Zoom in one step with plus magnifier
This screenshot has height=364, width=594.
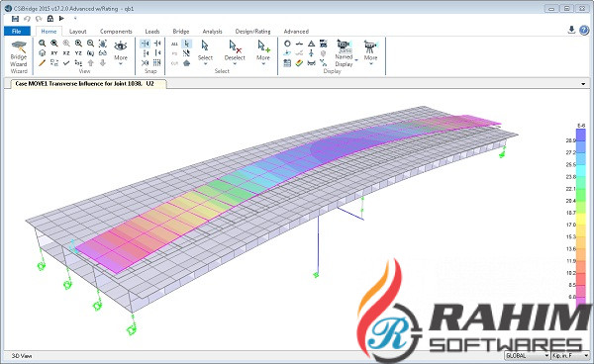tap(78, 44)
